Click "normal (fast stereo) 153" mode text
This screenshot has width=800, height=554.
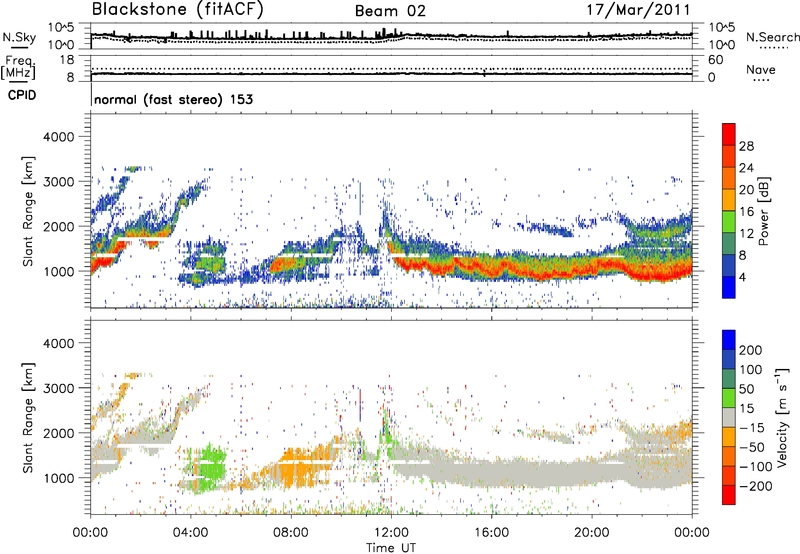[173, 99]
